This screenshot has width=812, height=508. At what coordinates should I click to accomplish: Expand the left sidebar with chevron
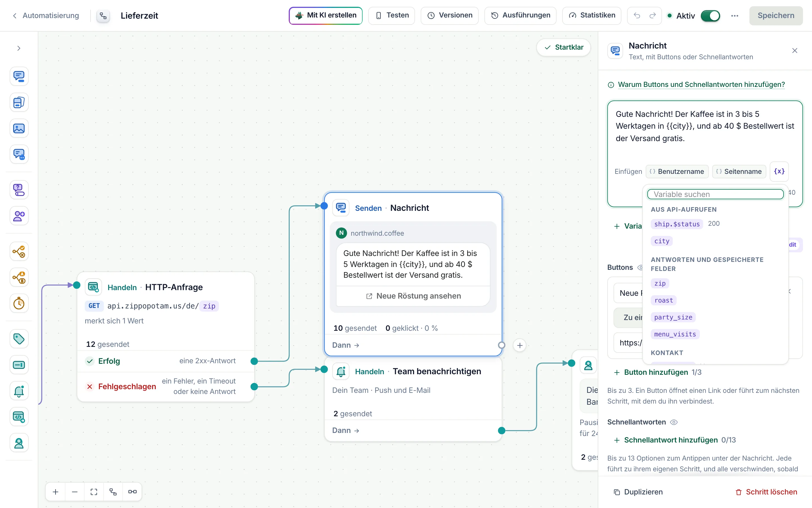[19, 48]
